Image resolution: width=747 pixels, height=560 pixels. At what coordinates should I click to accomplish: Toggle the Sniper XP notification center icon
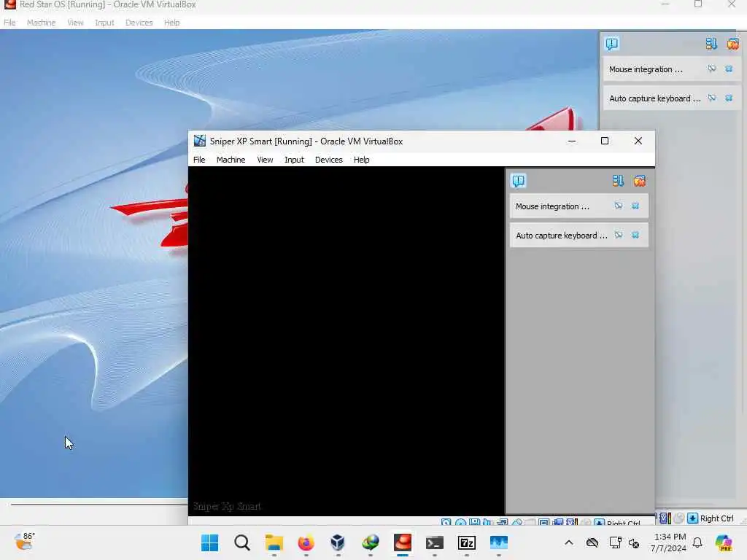(519, 181)
